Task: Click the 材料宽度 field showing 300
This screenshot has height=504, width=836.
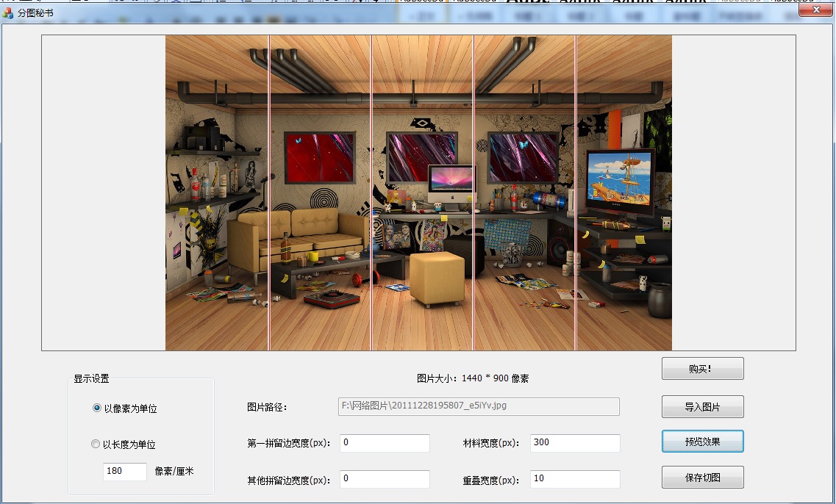Action: tap(575, 443)
